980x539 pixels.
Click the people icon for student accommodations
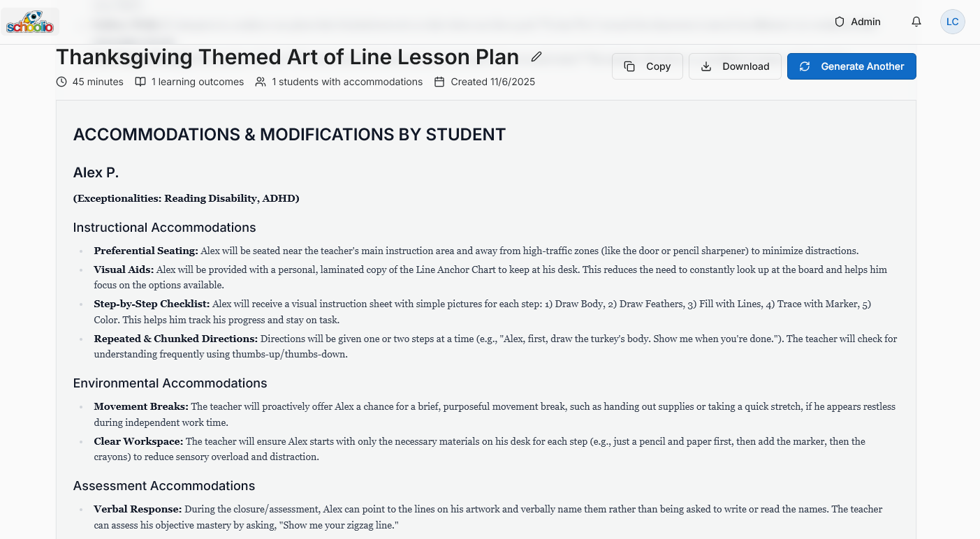(x=260, y=82)
